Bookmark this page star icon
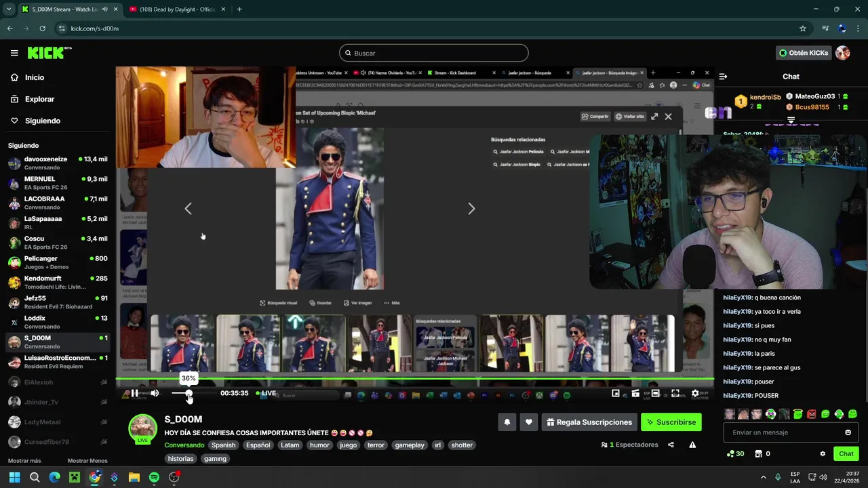This screenshot has height=488, width=868. [x=803, y=28]
